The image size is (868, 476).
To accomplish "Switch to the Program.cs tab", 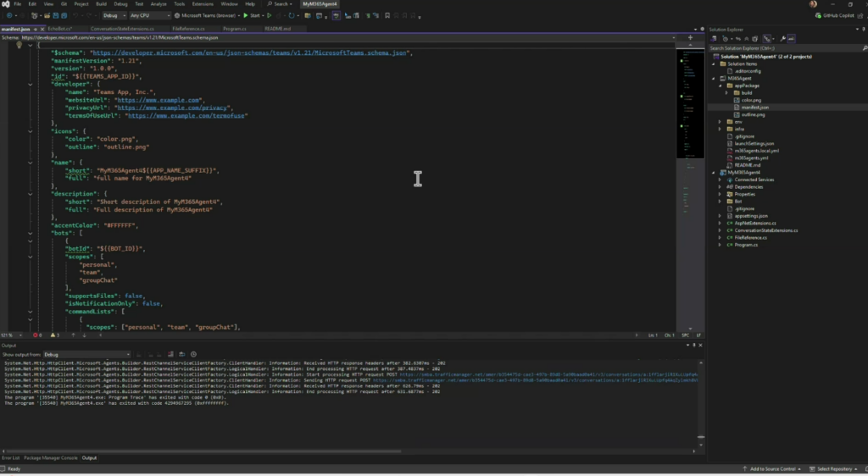I will (x=235, y=29).
